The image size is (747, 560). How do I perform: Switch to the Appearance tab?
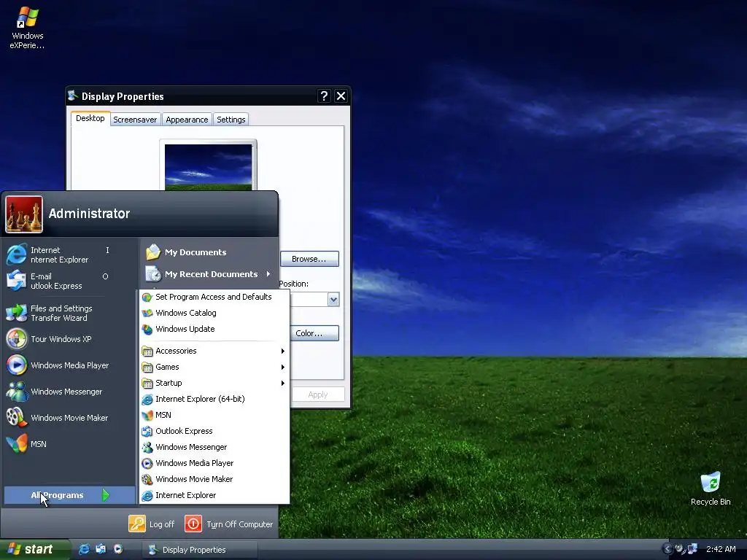point(187,120)
